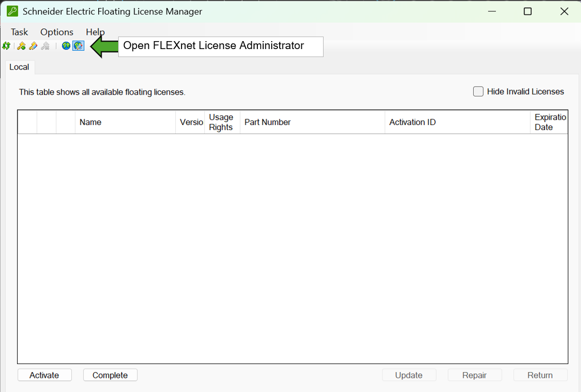The image size is (581, 392).
Task: Open the Task menu
Action: [19, 32]
